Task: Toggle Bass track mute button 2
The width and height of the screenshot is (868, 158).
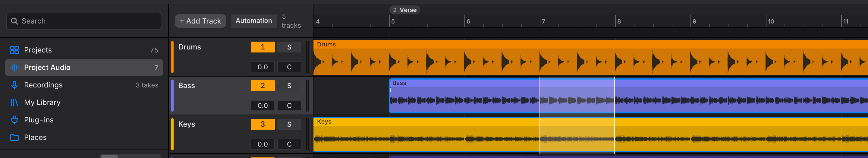Action: tap(263, 86)
